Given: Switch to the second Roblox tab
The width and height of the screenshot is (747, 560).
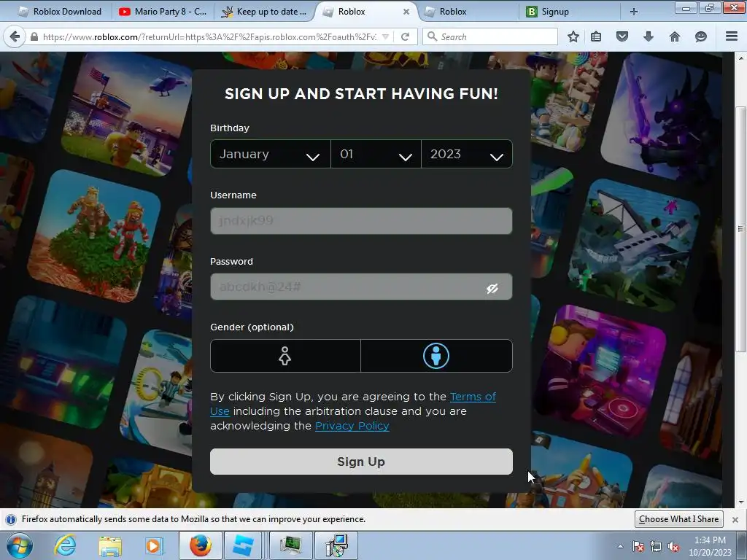Looking at the screenshot, I should point(468,12).
